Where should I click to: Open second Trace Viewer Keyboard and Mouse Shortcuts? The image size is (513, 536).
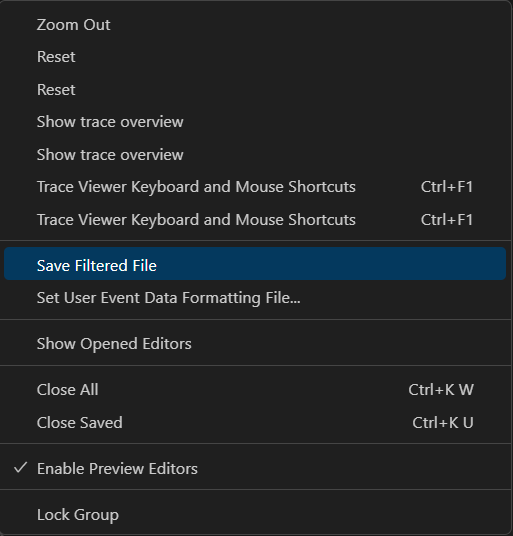[x=255, y=220]
